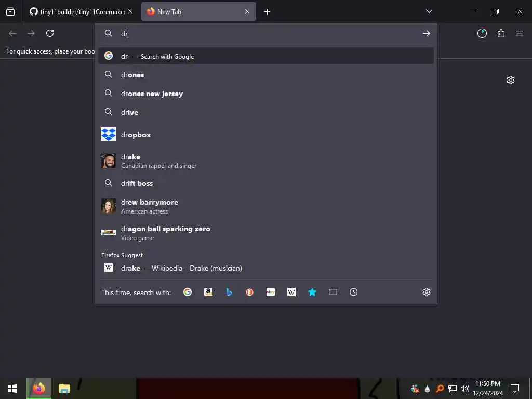
Task: Search this time with Google
Action: (x=188, y=292)
